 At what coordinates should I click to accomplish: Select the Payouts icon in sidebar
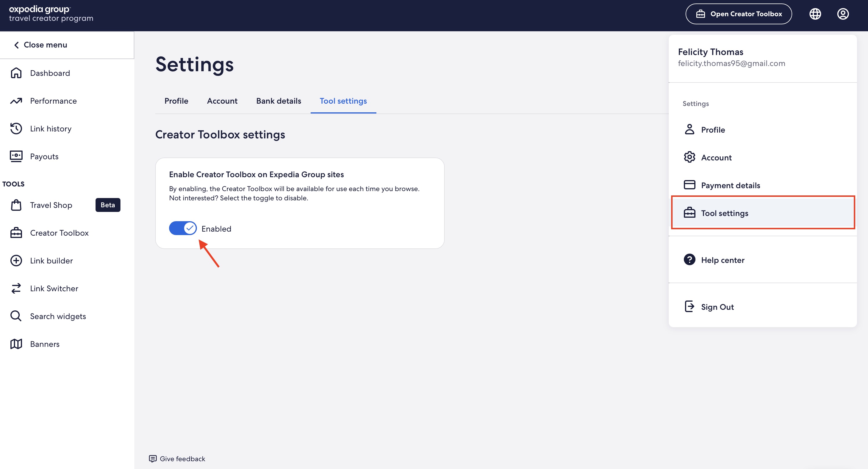pos(16,156)
